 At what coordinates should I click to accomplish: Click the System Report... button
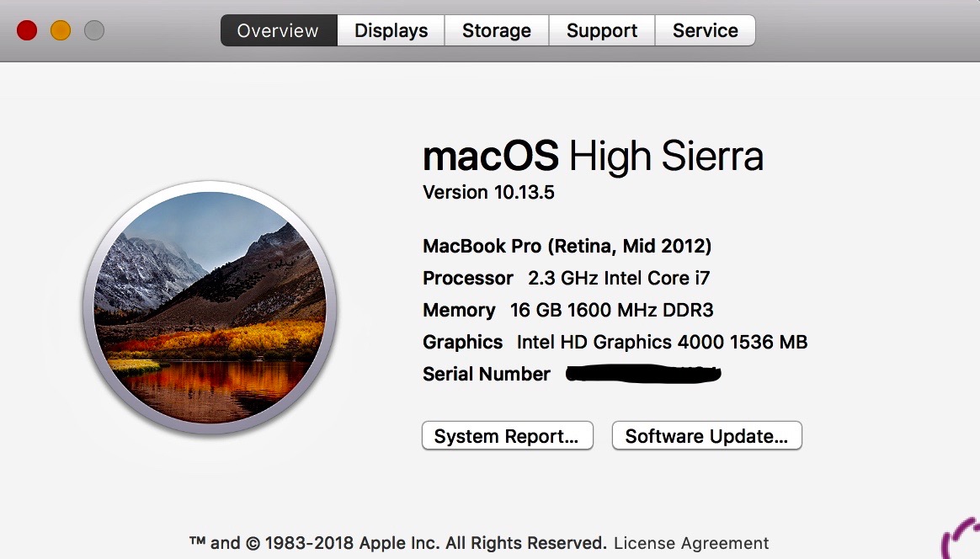508,436
